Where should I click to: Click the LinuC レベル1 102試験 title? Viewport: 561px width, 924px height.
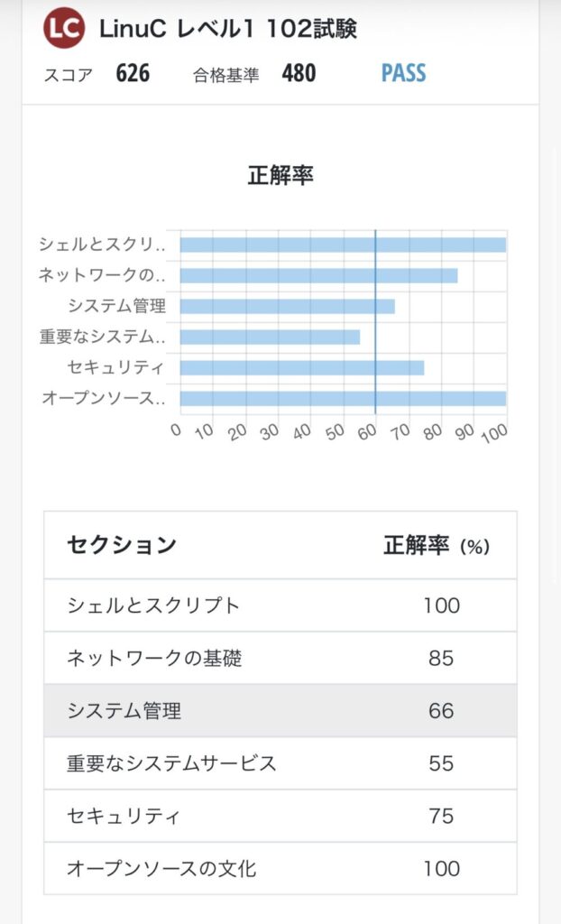coord(228,29)
